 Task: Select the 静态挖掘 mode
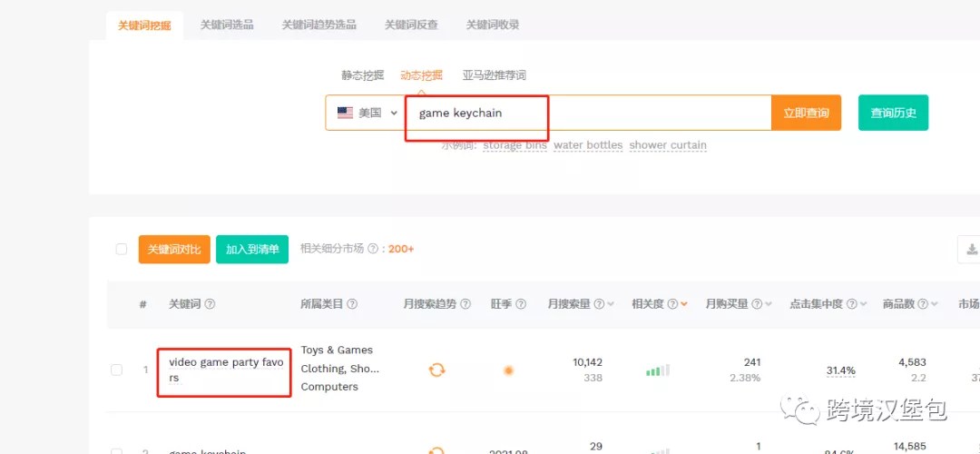362,75
